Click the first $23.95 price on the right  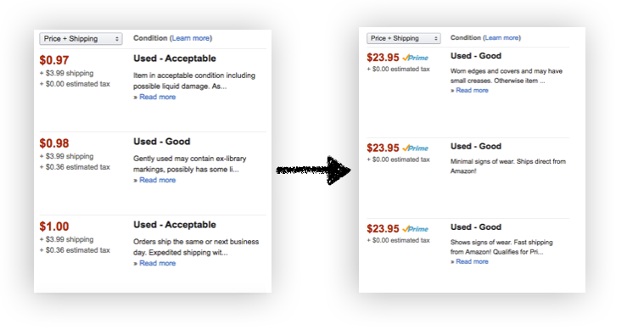point(383,58)
